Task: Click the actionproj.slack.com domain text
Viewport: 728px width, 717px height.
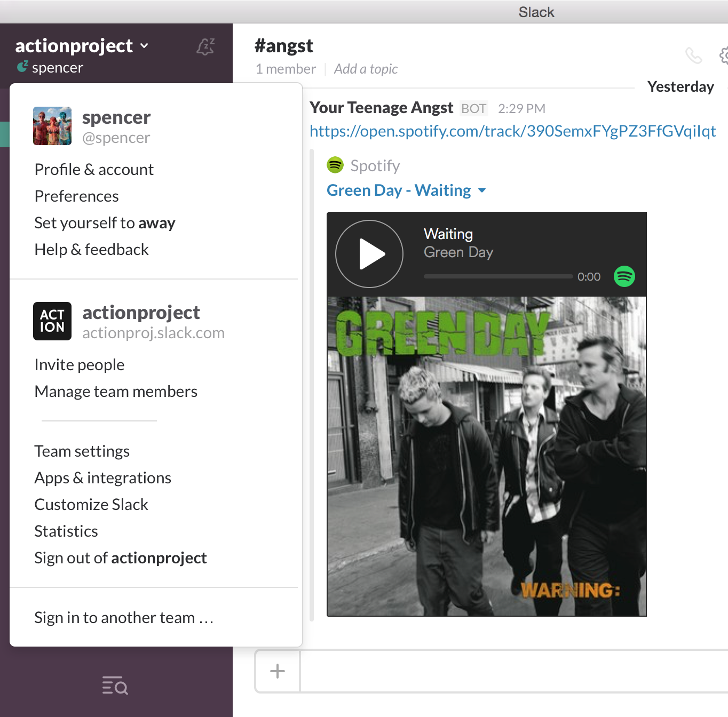Action: 153,333
